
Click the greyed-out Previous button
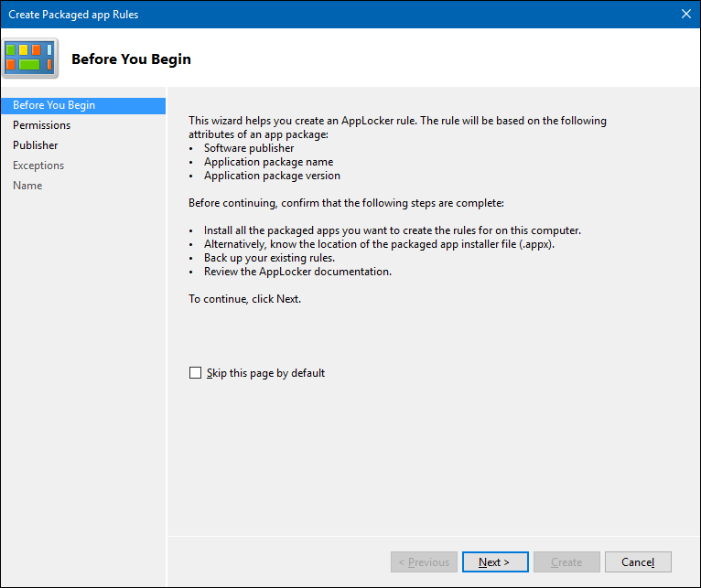point(423,562)
